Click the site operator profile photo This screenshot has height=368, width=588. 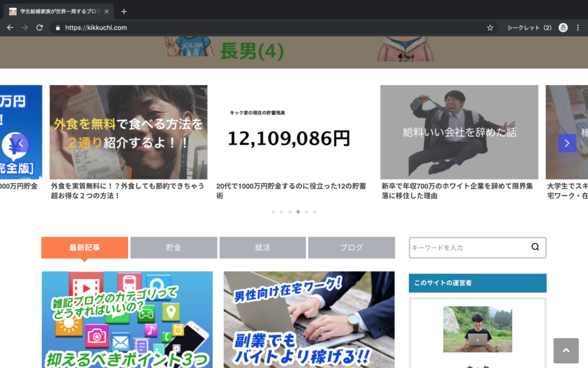tap(477, 329)
